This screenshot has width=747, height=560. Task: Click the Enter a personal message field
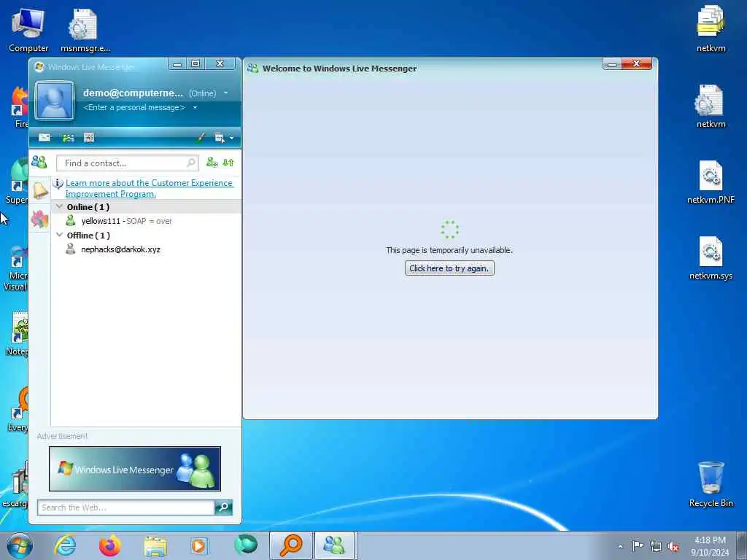tap(134, 108)
